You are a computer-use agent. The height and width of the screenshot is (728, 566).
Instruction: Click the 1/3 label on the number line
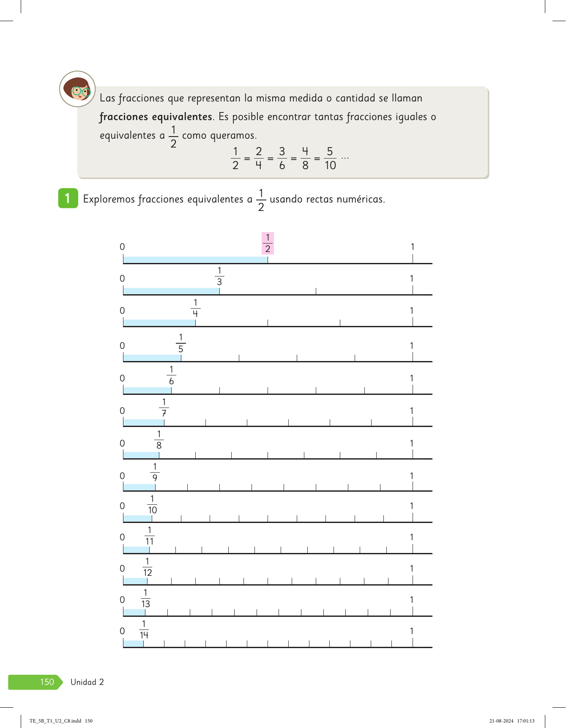pos(219,276)
